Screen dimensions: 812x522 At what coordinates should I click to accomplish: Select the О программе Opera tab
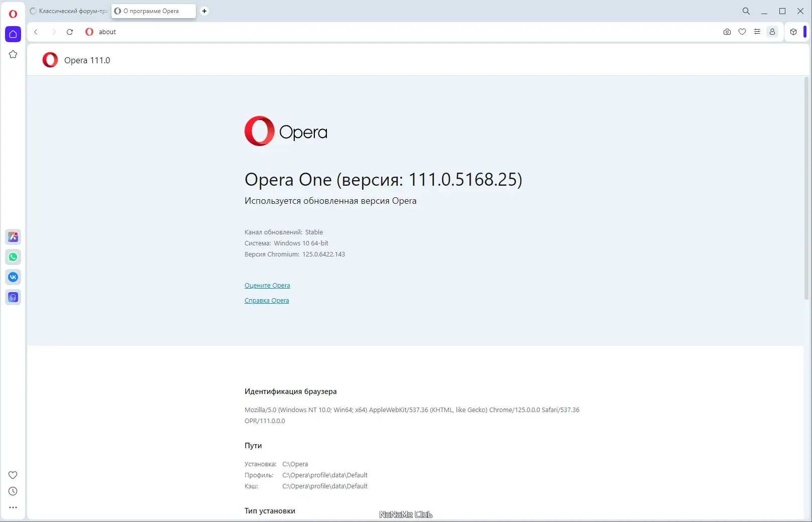154,11
